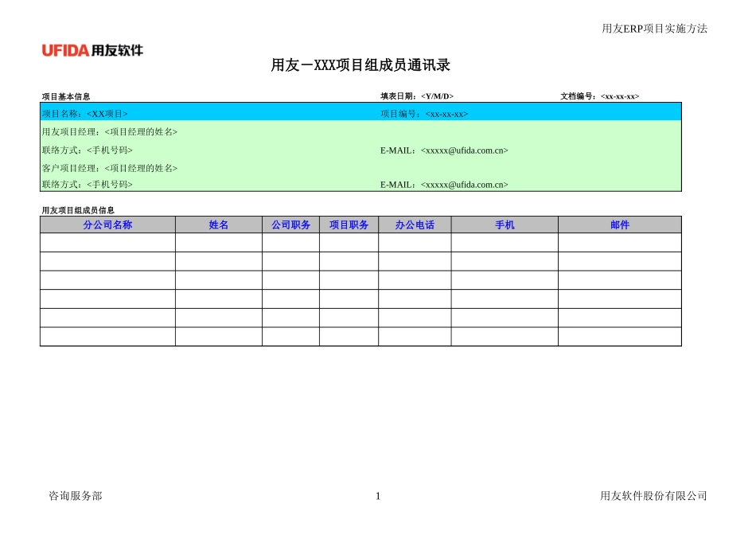Screen dimensions: 756x535
Task: Click the 文档编号 <xx-xx-xx> field
Action: (599, 96)
